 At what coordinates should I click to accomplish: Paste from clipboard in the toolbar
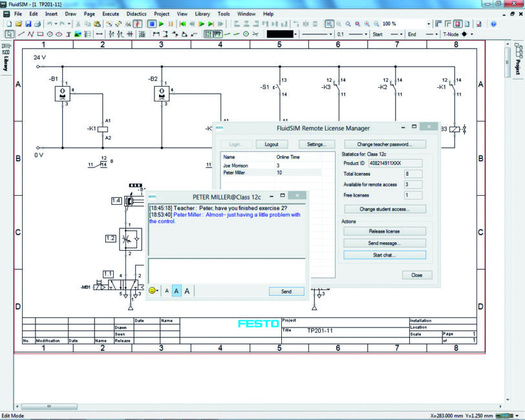[x=97, y=24]
